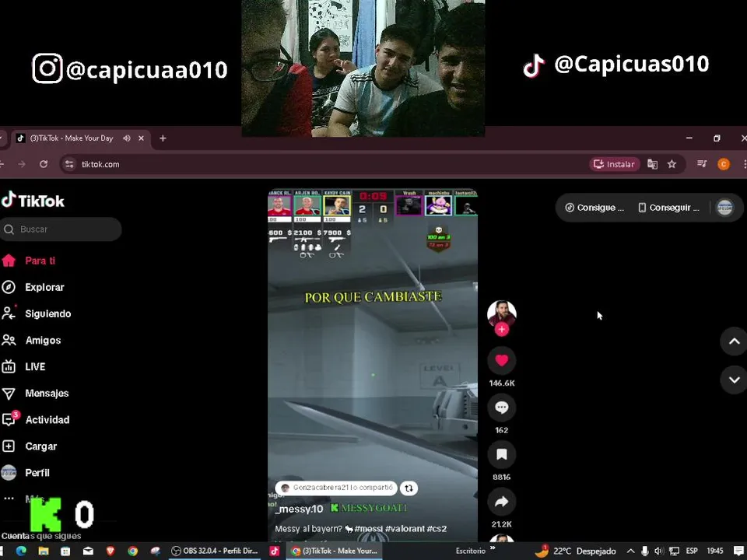Click the repost icon next to the shared label

[x=409, y=488]
